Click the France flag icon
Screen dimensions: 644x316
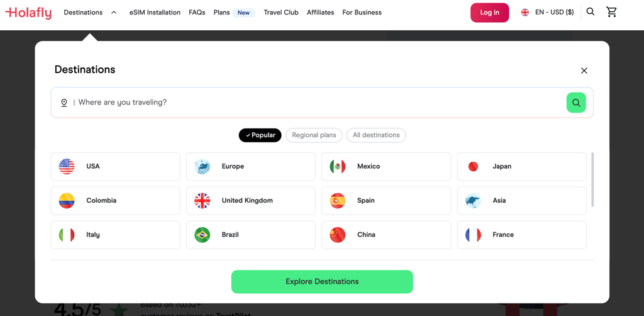pyautogui.click(x=473, y=235)
